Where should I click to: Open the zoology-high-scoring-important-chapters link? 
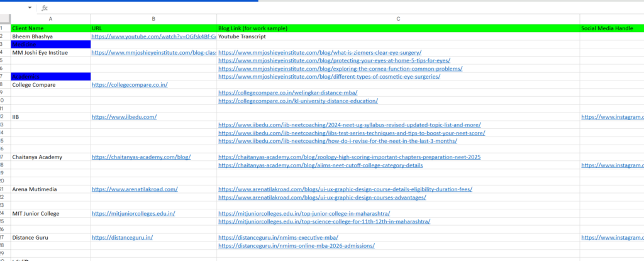coord(349,157)
